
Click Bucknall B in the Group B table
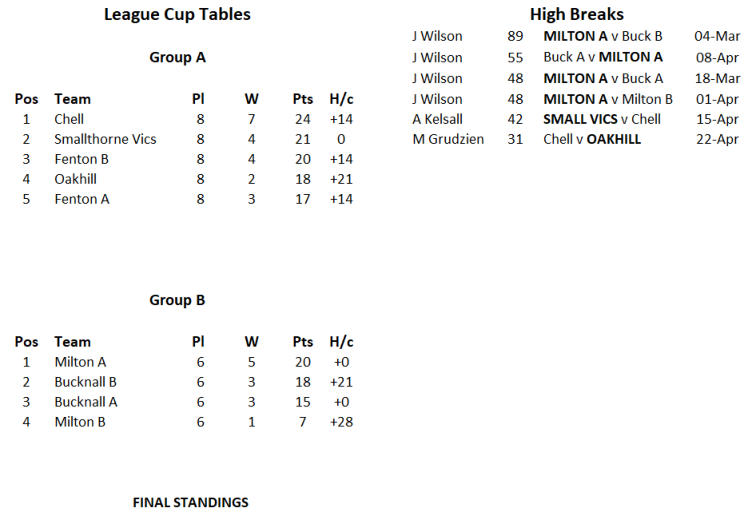(86, 382)
